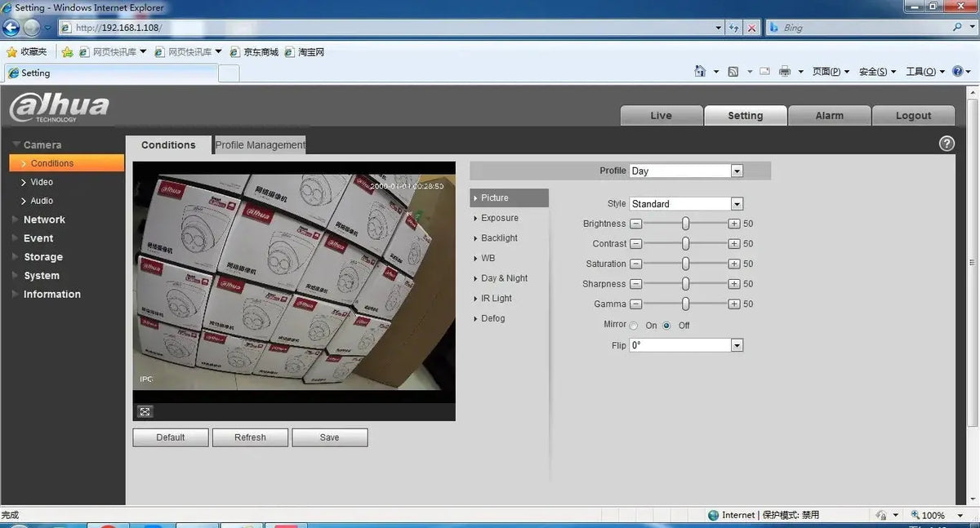
Task: Open the address bar history dropdown arrow
Action: point(719,28)
